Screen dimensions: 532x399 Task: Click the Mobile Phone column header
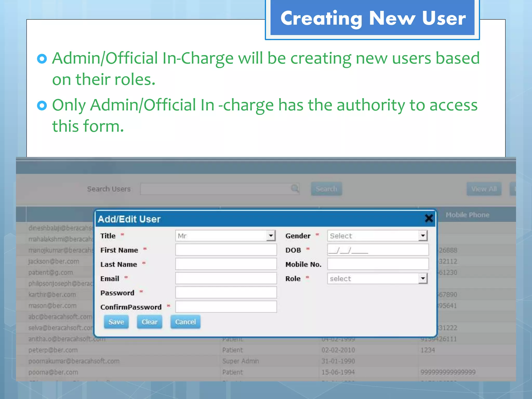[x=467, y=215]
